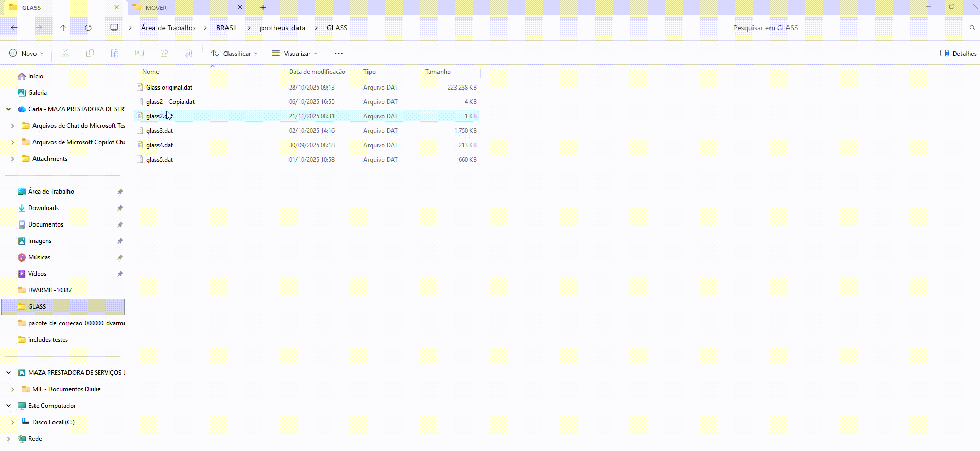Image resolution: width=980 pixels, height=451 pixels.
Task: Click the Paste clipboard icon
Action: (x=115, y=53)
